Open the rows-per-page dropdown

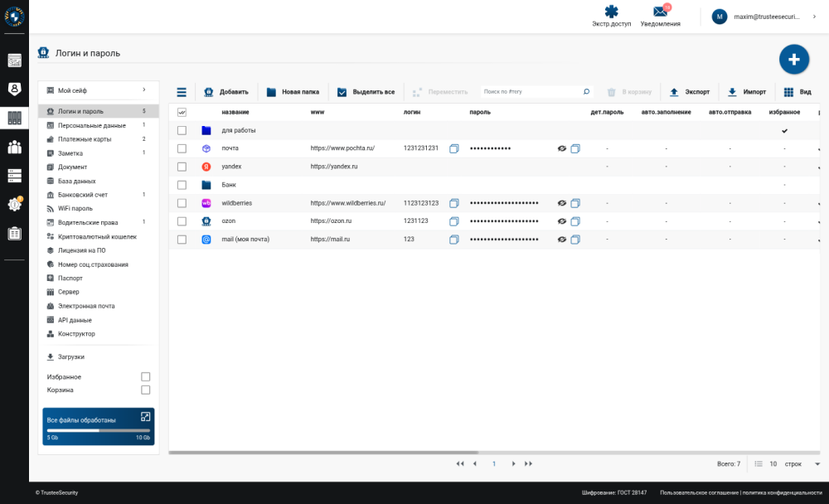[817, 464]
